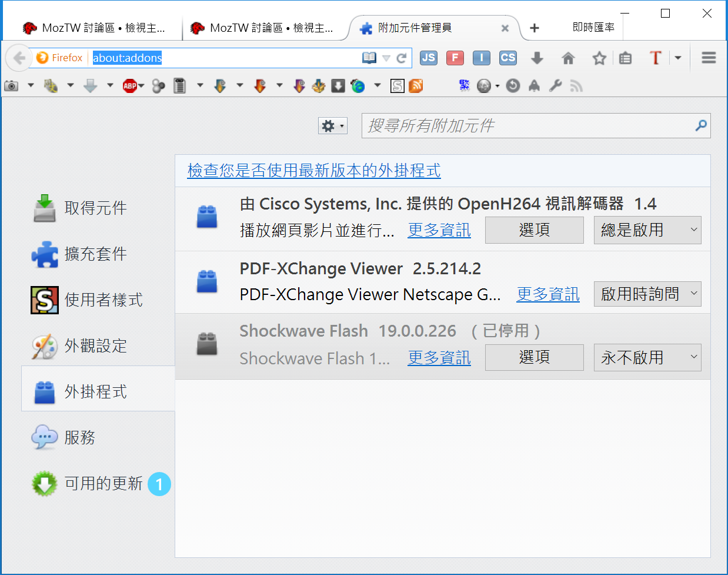Screen dimensions: 728x575
Task: Click 檢查您是否使用最新版本的外掛程式 link
Action: (x=314, y=171)
